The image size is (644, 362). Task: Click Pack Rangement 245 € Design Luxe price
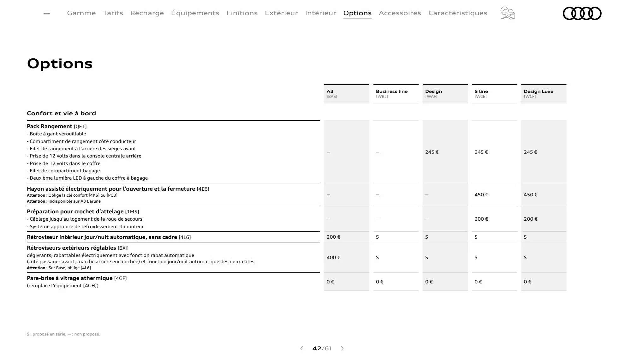(x=530, y=152)
